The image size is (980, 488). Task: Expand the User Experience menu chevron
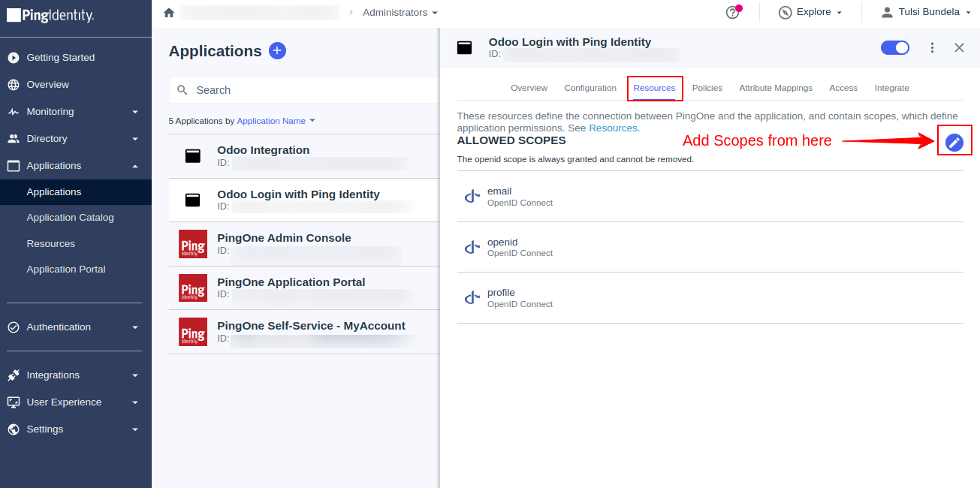point(135,402)
